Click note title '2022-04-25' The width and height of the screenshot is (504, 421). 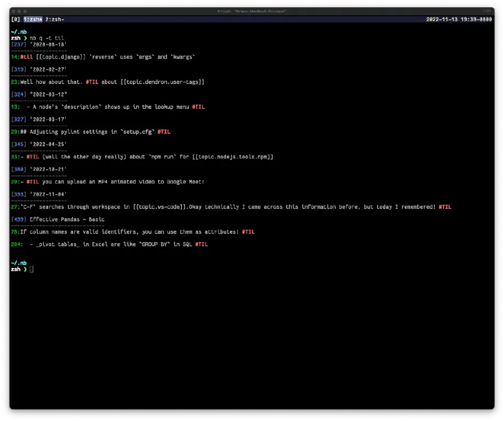(x=48, y=144)
